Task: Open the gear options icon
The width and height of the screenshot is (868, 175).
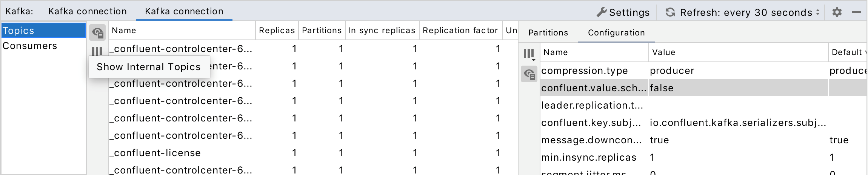Action: [x=837, y=12]
